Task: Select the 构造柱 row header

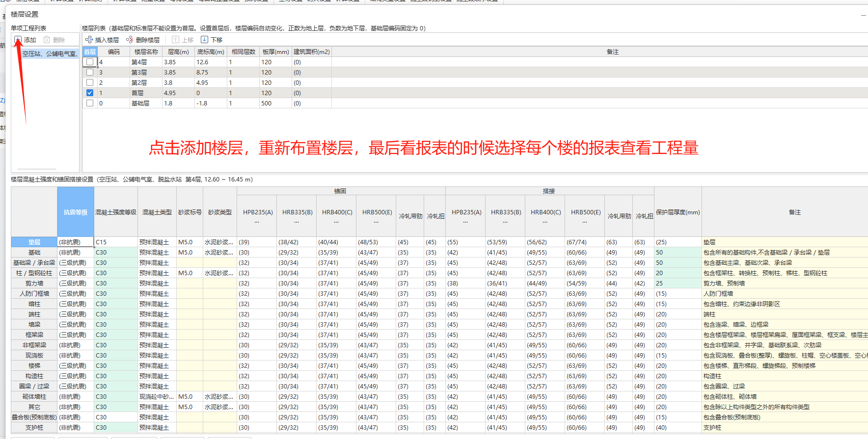Action: point(34,376)
